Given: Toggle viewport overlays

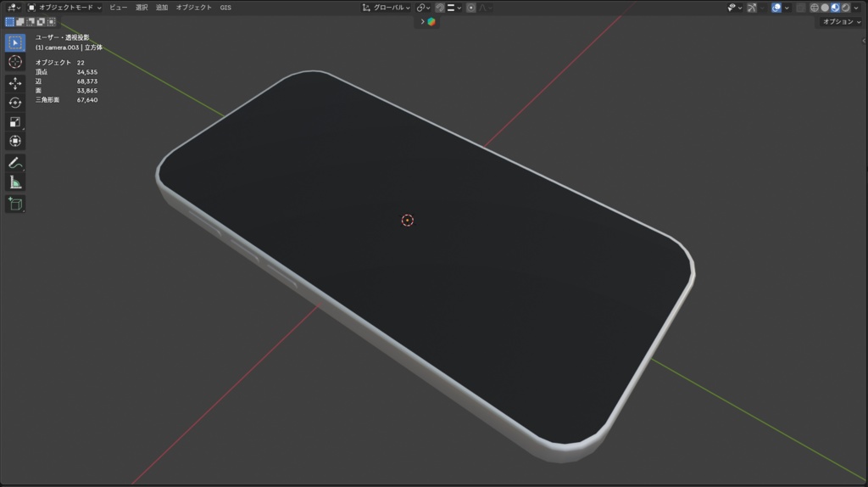Looking at the screenshot, I should [776, 7].
